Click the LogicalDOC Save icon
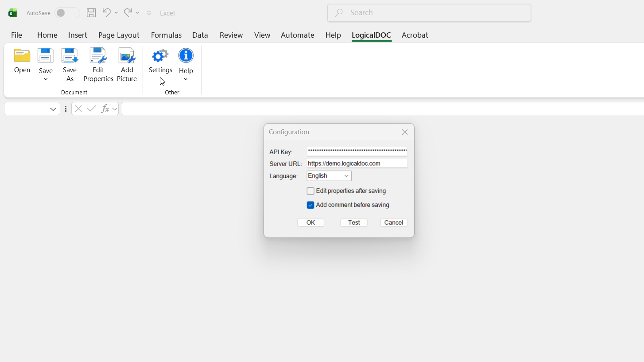 click(46, 56)
